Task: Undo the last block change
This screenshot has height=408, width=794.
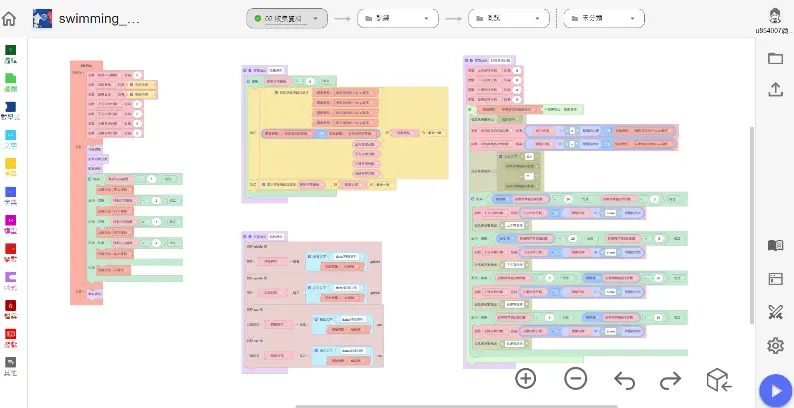Action: 624,380
